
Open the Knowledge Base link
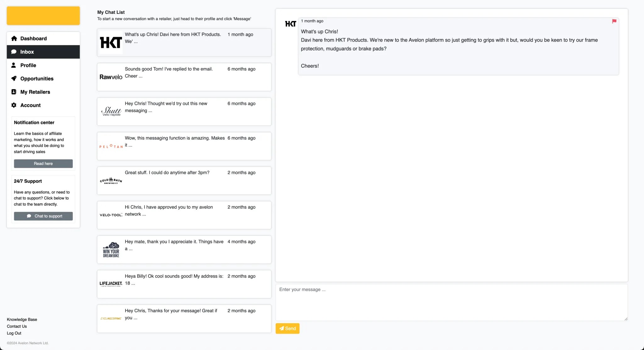[22, 319]
